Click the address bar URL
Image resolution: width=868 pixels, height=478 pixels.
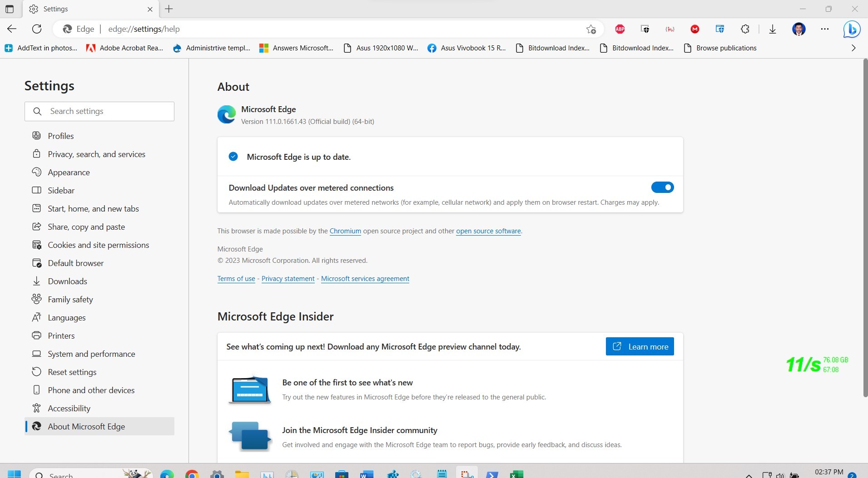point(144,29)
